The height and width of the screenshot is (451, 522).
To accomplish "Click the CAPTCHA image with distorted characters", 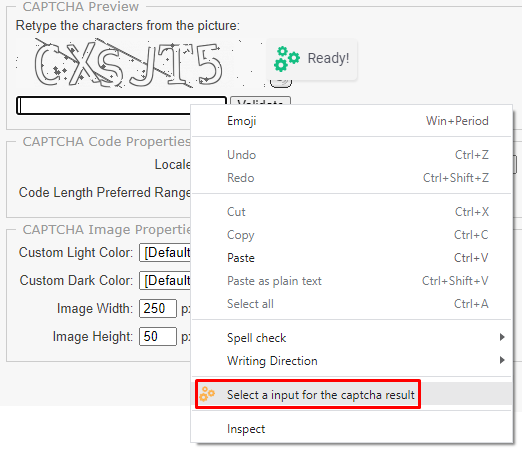I will pos(139,63).
